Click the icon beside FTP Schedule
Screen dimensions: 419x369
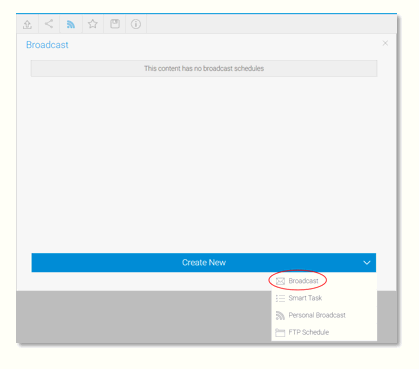tap(280, 333)
